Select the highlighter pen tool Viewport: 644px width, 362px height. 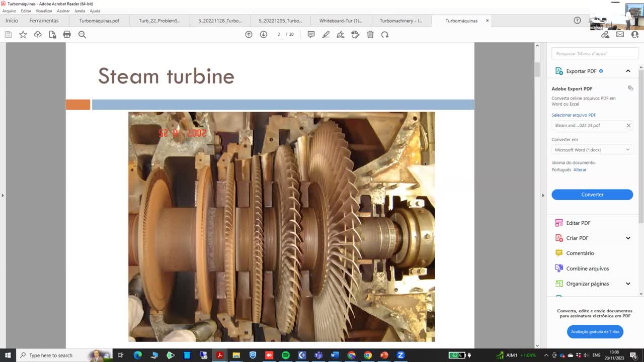pos(326,35)
